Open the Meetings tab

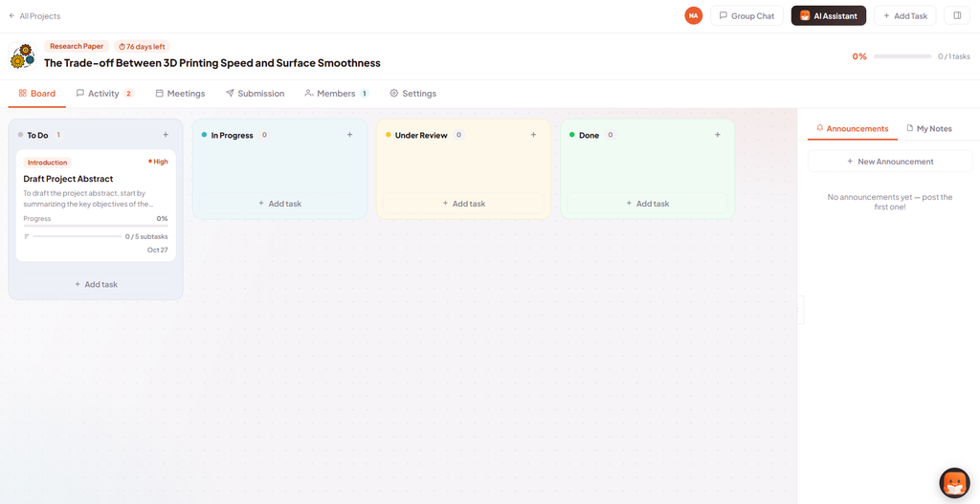point(180,94)
